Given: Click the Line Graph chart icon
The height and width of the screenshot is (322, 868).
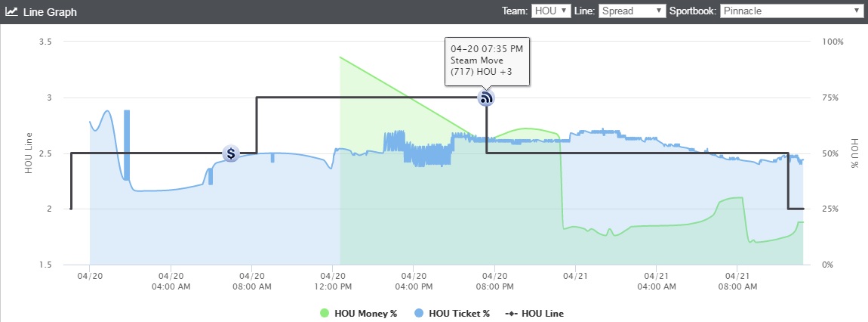Looking at the screenshot, I should (x=11, y=11).
